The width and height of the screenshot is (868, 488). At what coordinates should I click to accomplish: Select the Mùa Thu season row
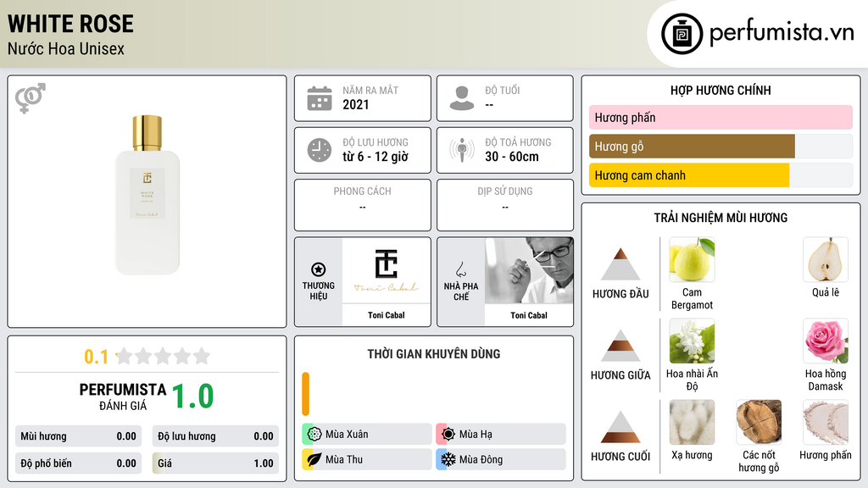(x=367, y=459)
